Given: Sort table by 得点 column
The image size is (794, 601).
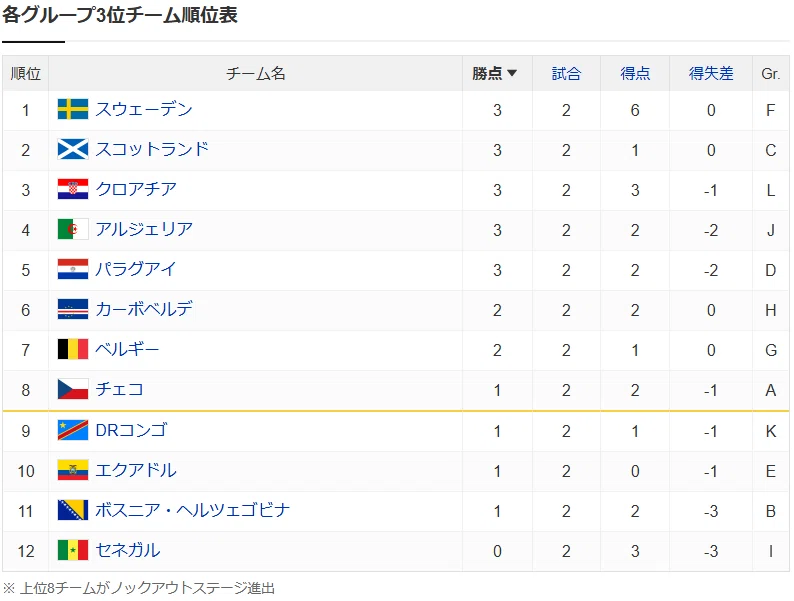Looking at the screenshot, I should 635,73.
